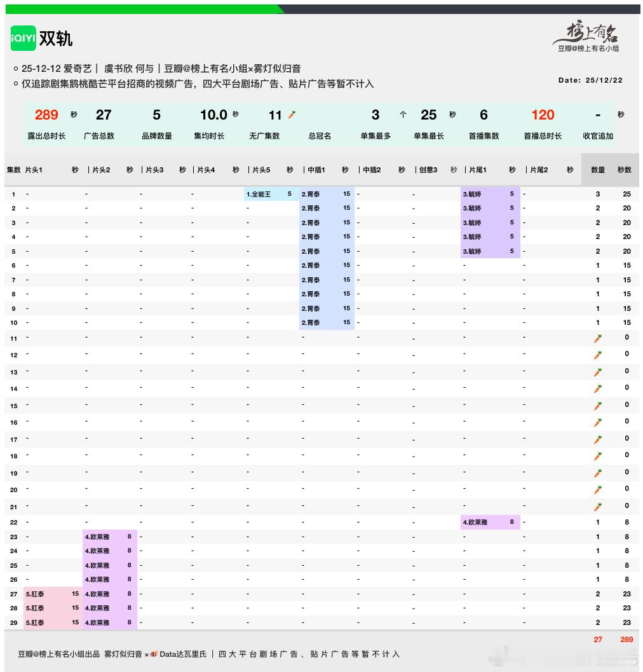This screenshot has height=672, width=643.
Task: Click the carrot icon in episode 13 row
Action: click(598, 371)
